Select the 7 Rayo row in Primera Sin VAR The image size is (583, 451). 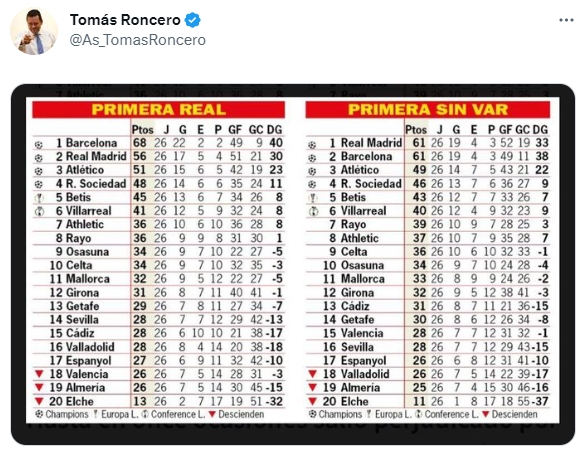(428, 225)
